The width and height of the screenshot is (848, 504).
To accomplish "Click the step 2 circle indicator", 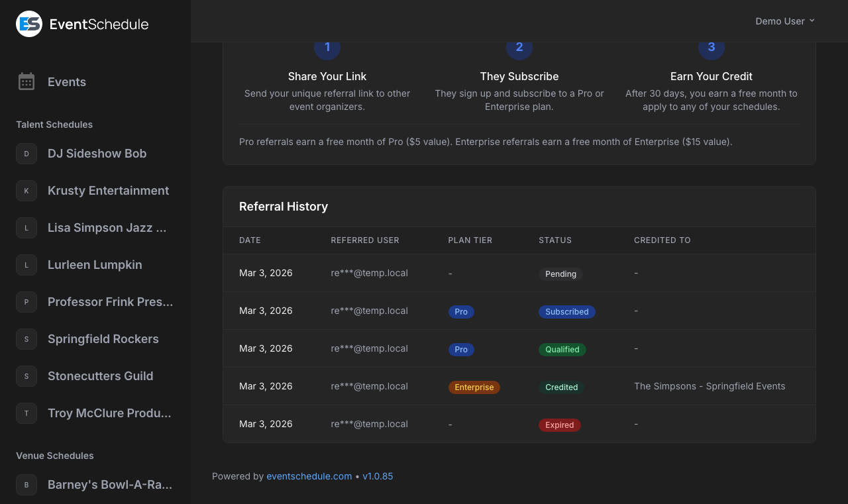I will (x=519, y=47).
